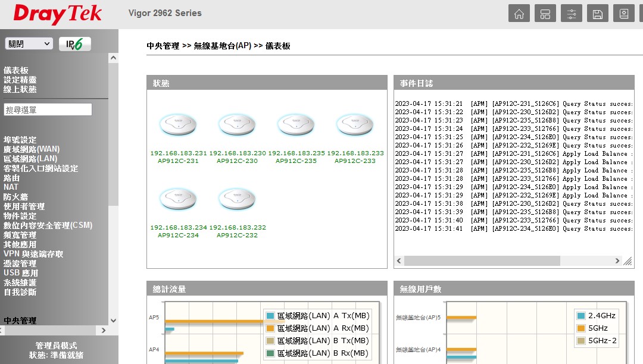Click the 2.4GHz legend color swatch
The image size is (643, 364).
click(581, 316)
